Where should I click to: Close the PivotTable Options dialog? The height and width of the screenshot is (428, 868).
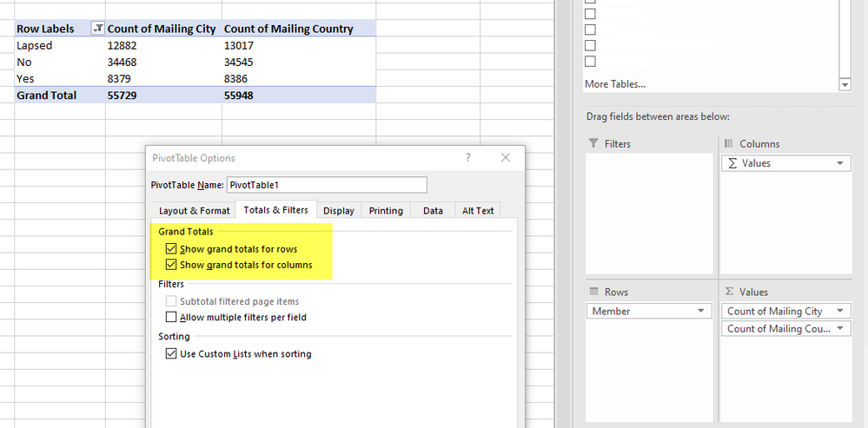506,158
